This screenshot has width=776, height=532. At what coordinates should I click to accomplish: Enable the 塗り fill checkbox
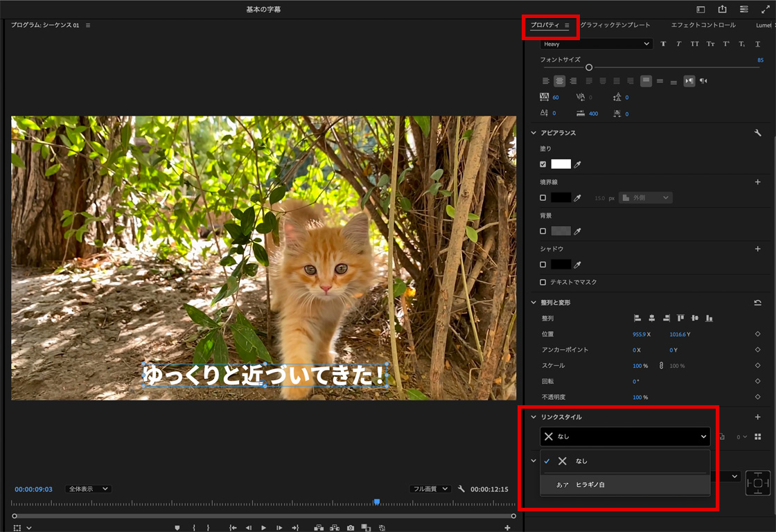click(x=543, y=164)
